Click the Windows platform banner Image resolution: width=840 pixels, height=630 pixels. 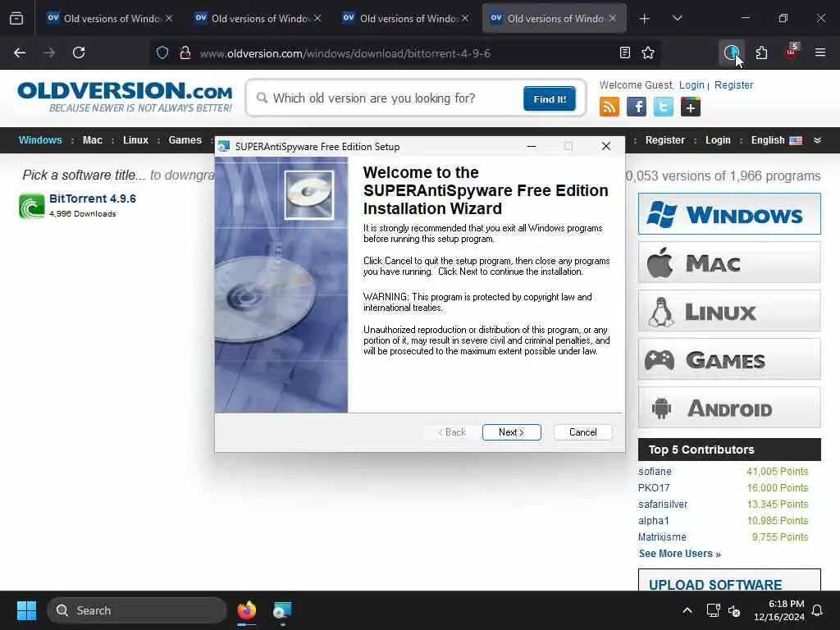click(729, 214)
